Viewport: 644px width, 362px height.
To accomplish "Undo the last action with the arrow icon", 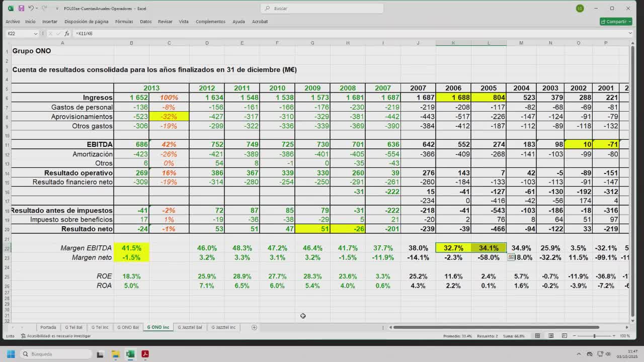I will 31,9.
